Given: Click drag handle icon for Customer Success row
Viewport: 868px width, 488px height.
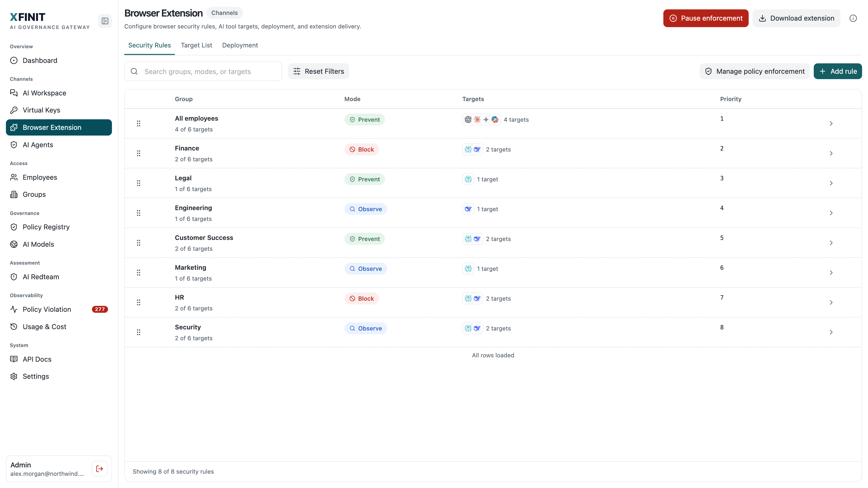Looking at the screenshot, I should [139, 242].
